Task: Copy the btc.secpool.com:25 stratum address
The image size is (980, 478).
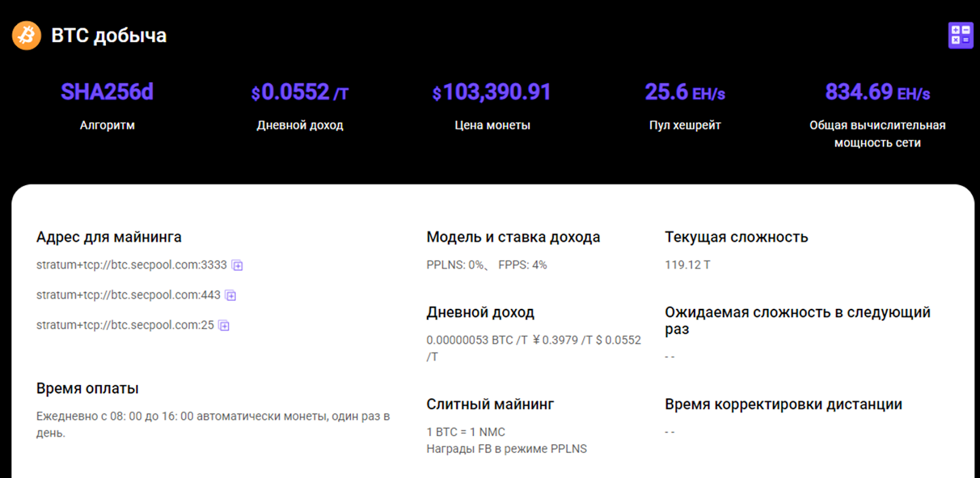Action: tap(224, 325)
